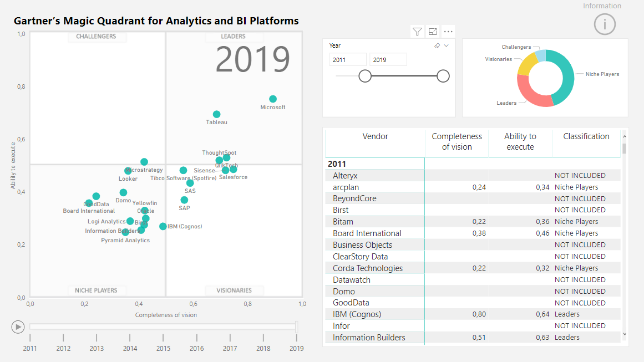Sort by Ability to execute header
This screenshot has height=362, width=644.
520,141
